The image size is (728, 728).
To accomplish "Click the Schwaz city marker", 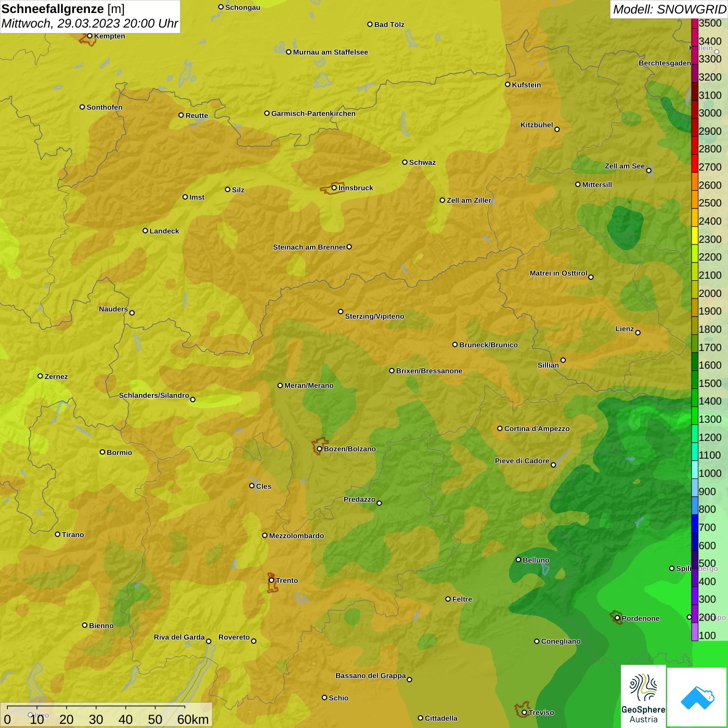I will (x=405, y=162).
